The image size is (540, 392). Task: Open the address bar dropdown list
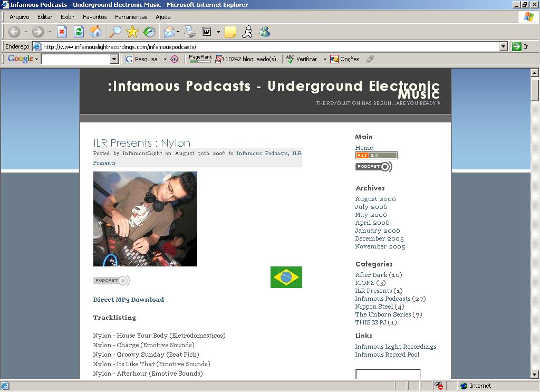(x=504, y=46)
